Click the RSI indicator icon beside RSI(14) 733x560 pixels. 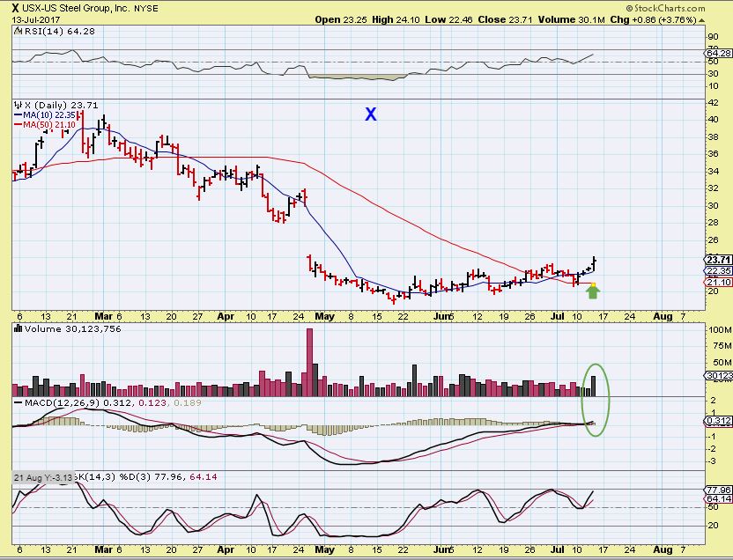pos(18,32)
